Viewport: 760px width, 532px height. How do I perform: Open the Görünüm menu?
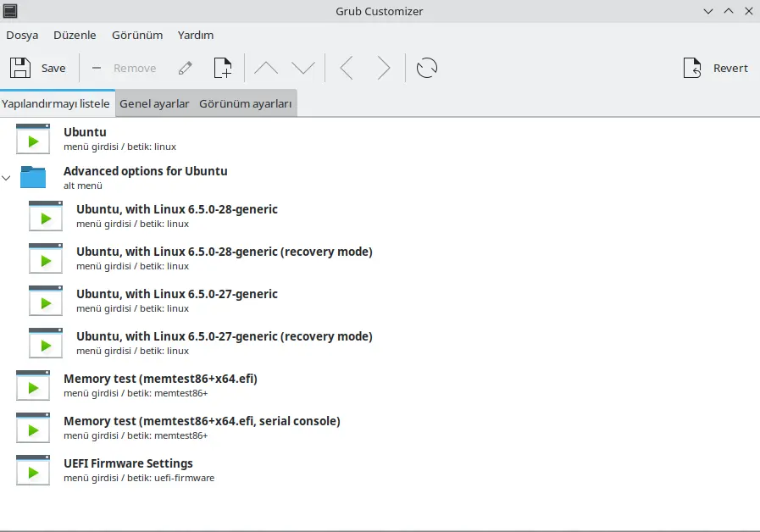point(137,35)
